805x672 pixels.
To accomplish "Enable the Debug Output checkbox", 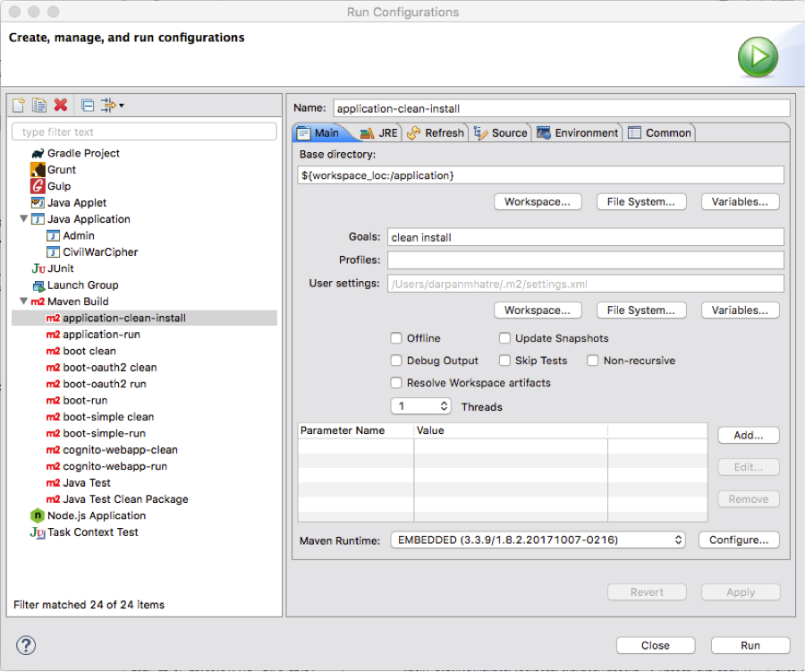I will (x=396, y=361).
